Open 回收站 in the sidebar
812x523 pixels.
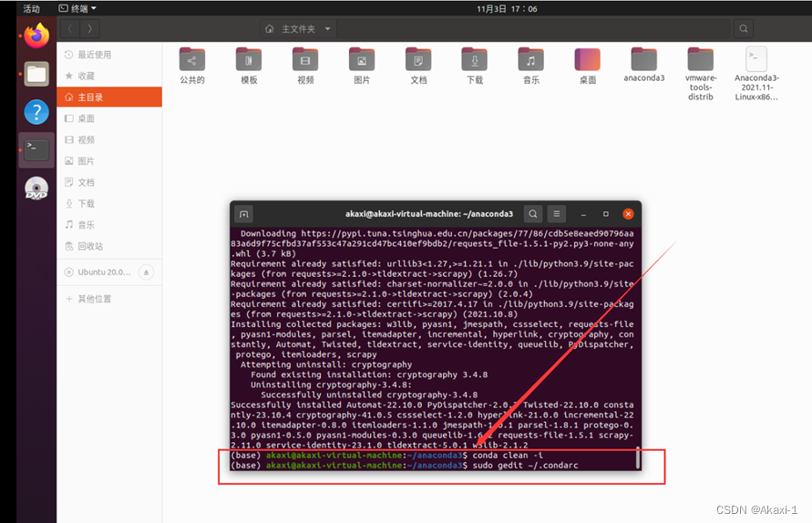coord(109,246)
